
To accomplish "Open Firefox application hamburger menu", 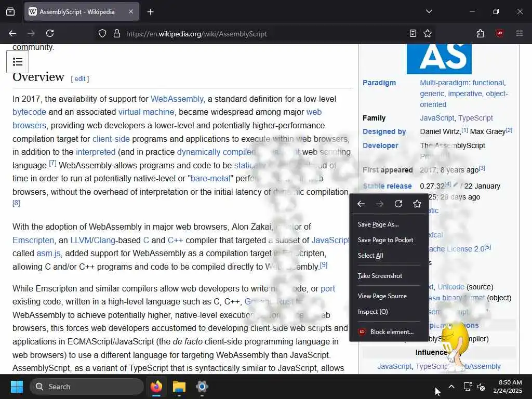I will point(519,33).
